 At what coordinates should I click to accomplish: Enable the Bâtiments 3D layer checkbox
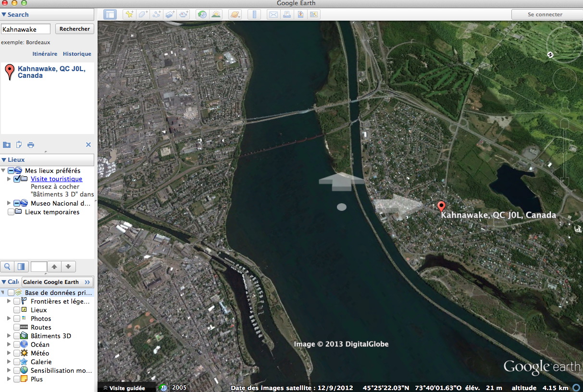coord(17,336)
